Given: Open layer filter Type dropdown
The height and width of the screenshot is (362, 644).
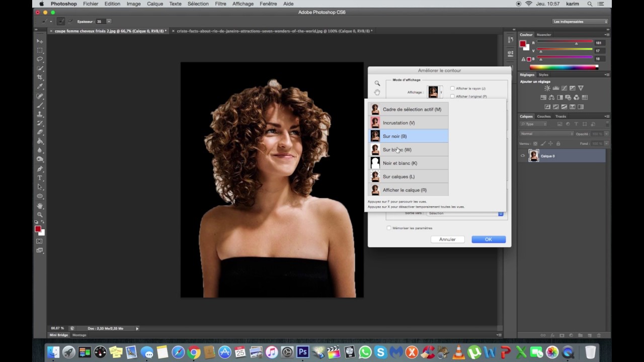Looking at the screenshot, I should [x=533, y=124].
